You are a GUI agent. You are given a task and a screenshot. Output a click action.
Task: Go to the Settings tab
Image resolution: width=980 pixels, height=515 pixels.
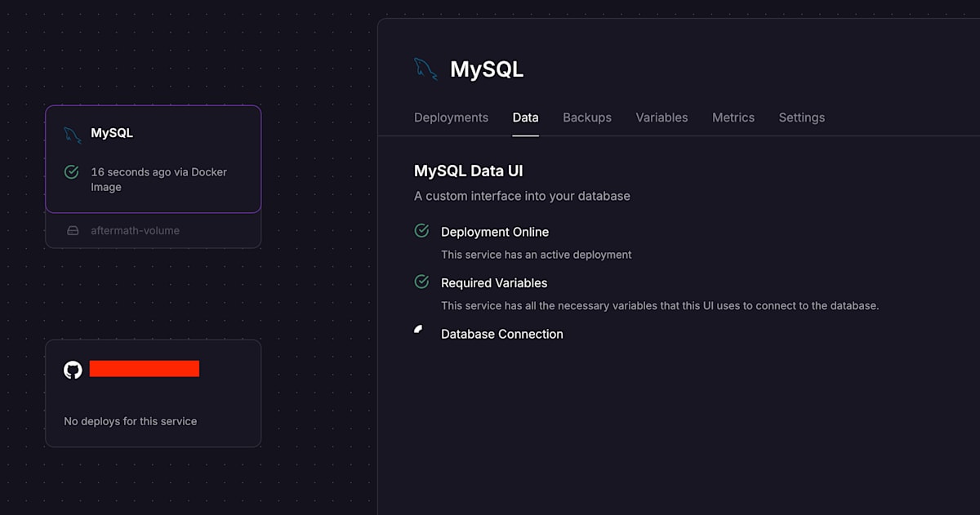point(801,118)
